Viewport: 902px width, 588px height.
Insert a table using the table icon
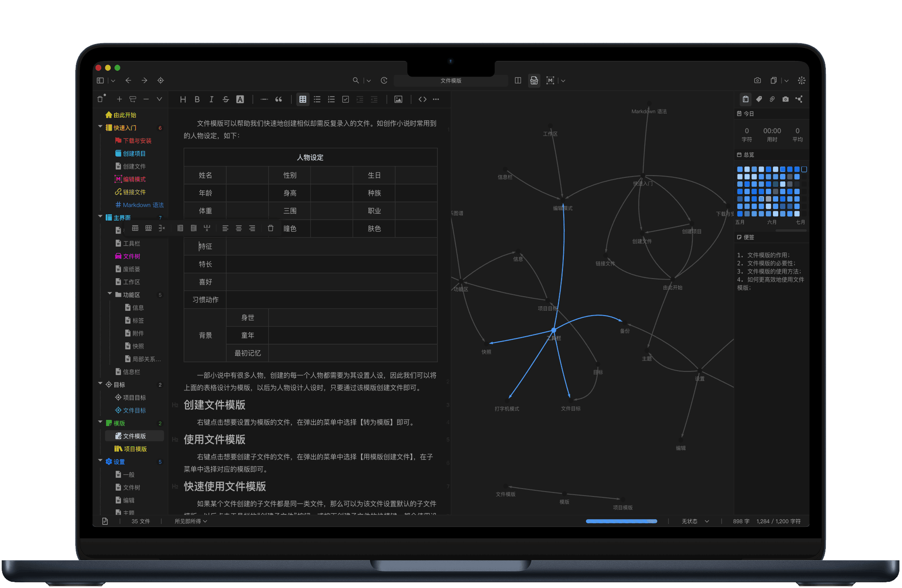[x=303, y=99]
